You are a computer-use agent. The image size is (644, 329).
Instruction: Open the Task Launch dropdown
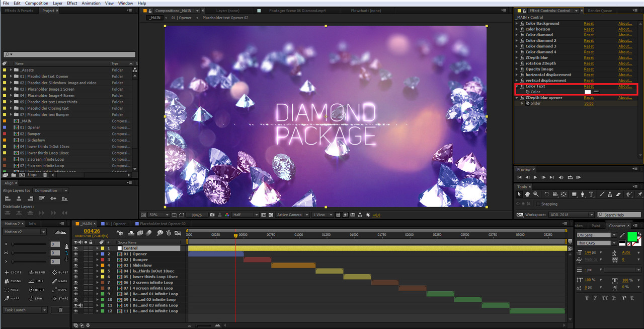pyautogui.click(x=25, y=310)
